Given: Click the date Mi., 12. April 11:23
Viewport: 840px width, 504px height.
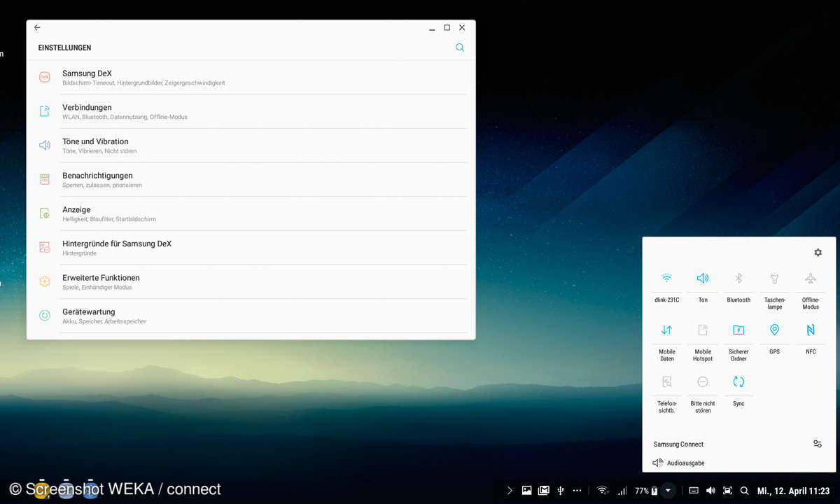Looking at the screenshot, I should (x=793, y=491).
